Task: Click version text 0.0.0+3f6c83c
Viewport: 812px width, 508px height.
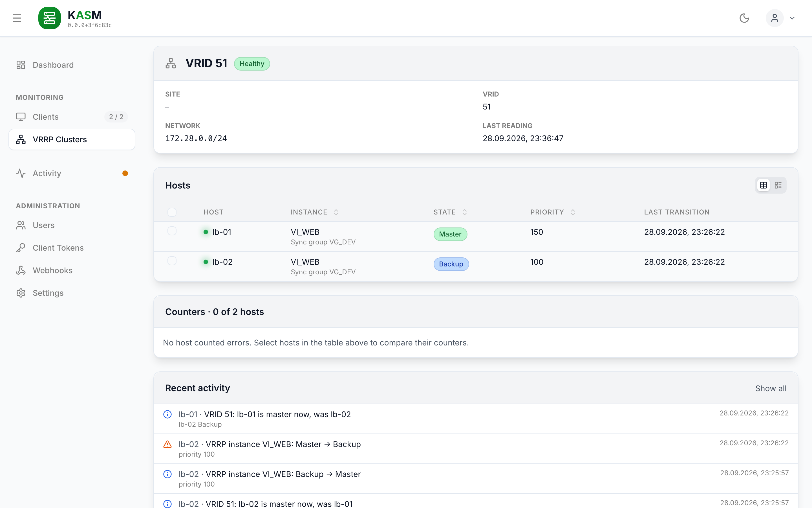Action: click(x=90, y=25)
